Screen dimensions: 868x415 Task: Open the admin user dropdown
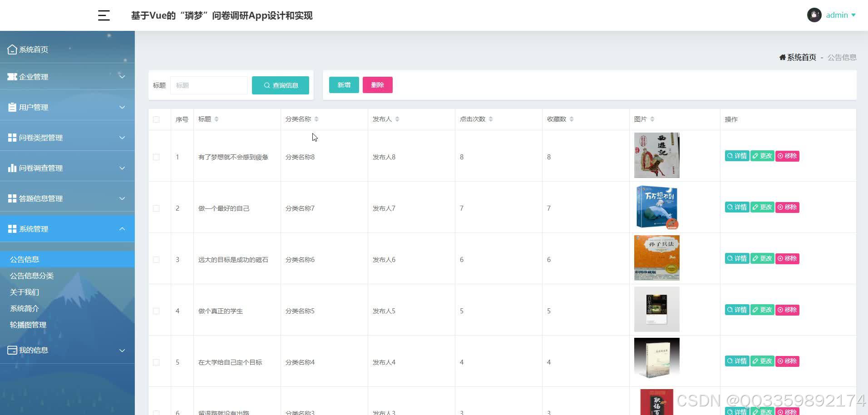tap(841, 15)
